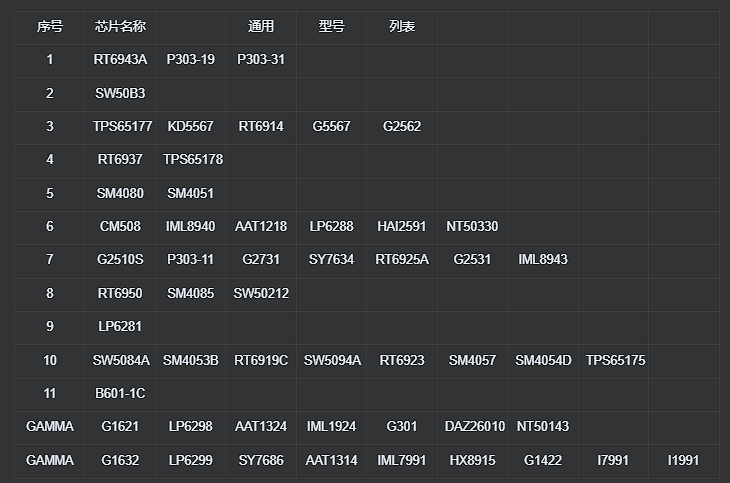Click the TPS65177 table cell

point(120,127)
